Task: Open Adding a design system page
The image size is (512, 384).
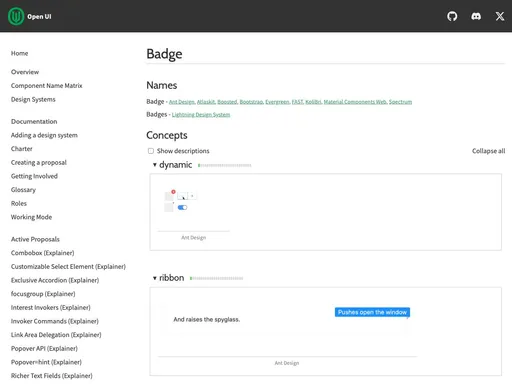Action: click(x=44, y=135)
